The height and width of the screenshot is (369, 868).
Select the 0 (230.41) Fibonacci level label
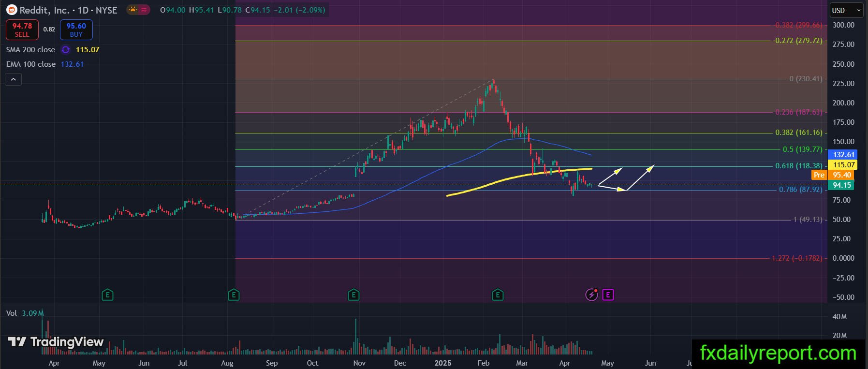(x=806, y=79)
